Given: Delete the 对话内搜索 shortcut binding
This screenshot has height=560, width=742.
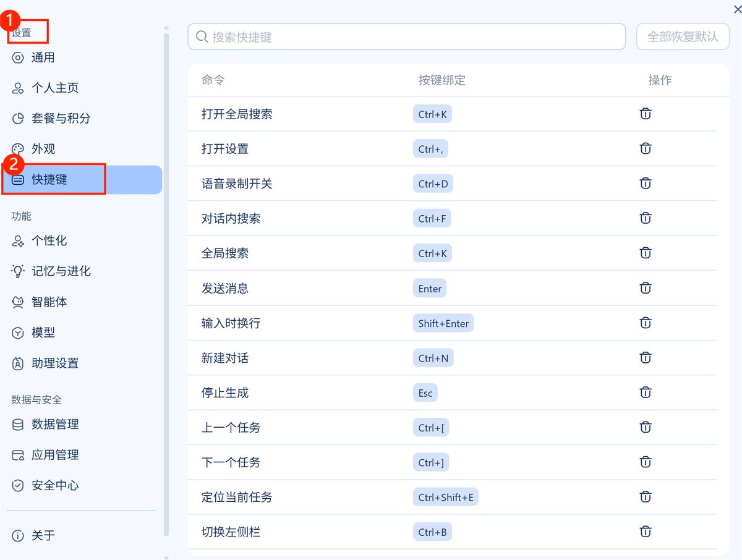Looking at the screenshot, I should pyautogui.click(x=646, y=218).
